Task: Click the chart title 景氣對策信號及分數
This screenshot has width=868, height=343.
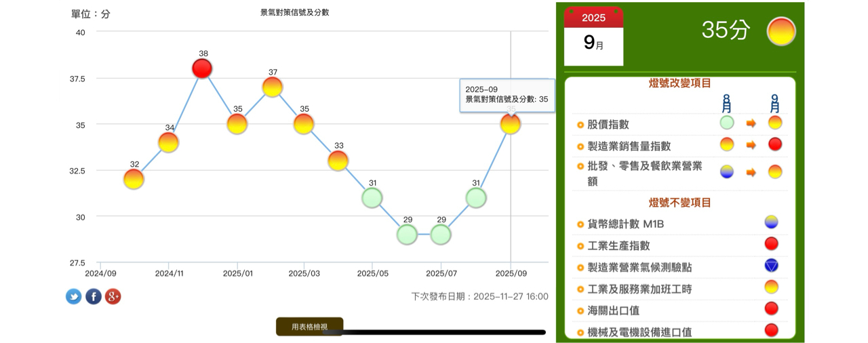Action: click(x=295, y=12)
